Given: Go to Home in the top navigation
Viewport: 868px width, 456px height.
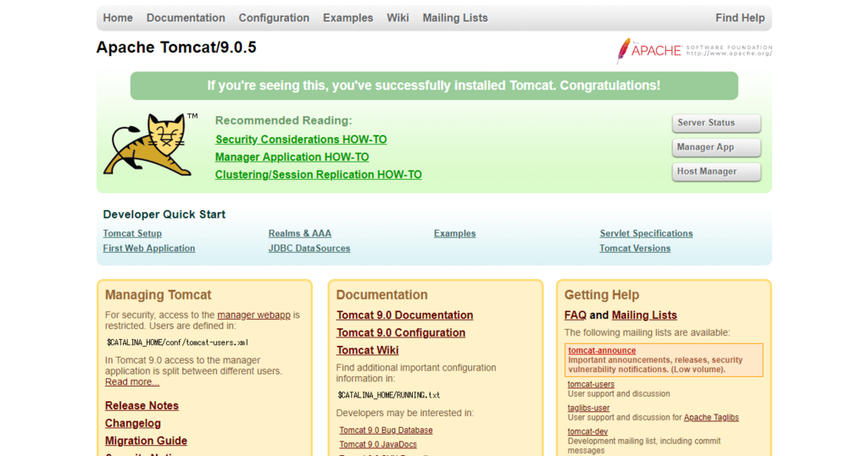Looking at the screenshot, I should (x=118, y=18).
